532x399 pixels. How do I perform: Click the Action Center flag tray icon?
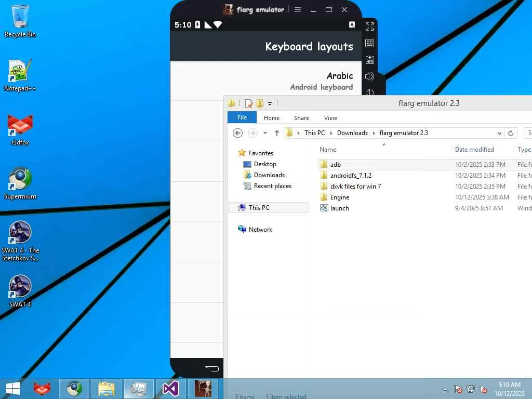pos(458,389)
